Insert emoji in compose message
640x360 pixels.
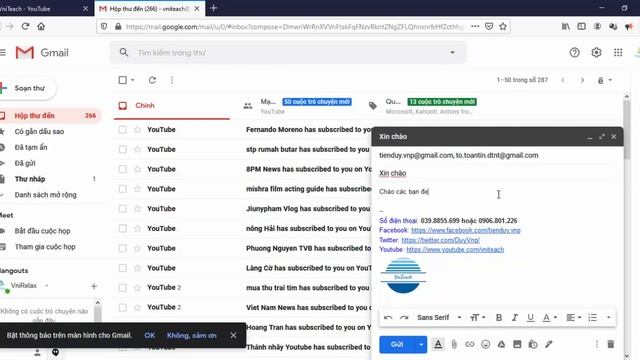tap(485, 344)
